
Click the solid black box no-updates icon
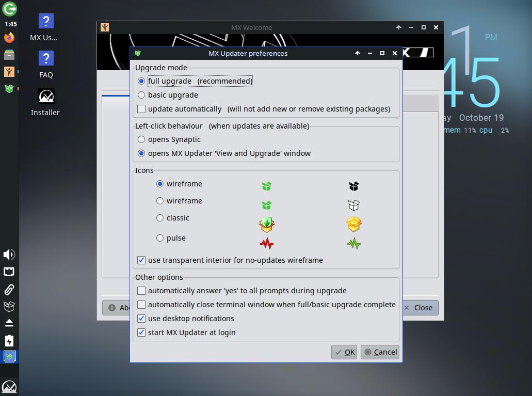(x=354, y=186)
